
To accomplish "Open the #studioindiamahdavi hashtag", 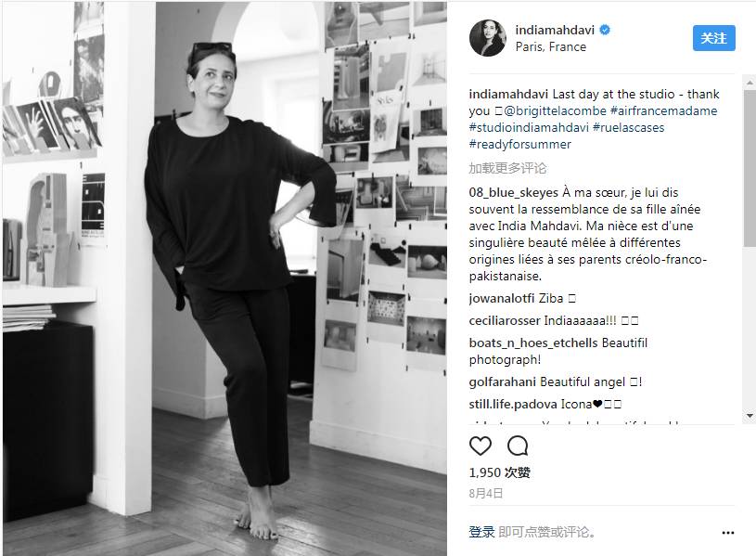I will point(529,127).
